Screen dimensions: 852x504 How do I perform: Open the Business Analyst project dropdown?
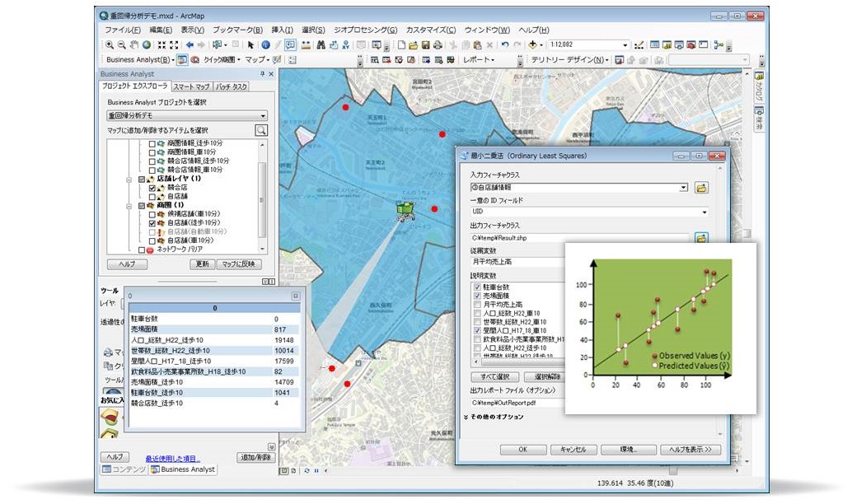point(263,115)
